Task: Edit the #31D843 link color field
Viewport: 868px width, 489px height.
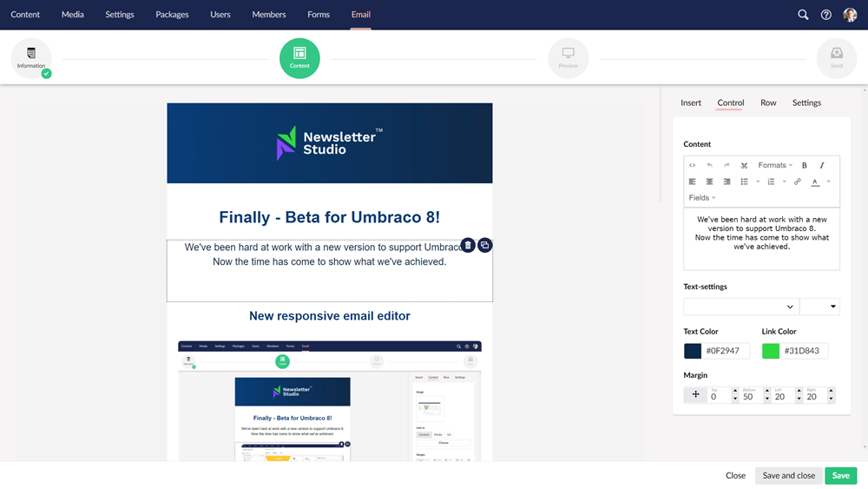Action: [804, 351]
